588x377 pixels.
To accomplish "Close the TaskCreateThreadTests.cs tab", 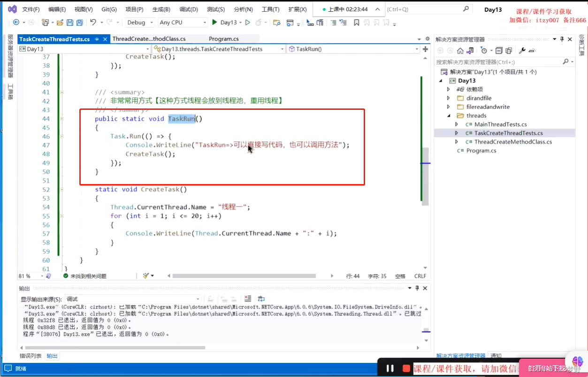I will pyautogui.click(x=105, y=39).
